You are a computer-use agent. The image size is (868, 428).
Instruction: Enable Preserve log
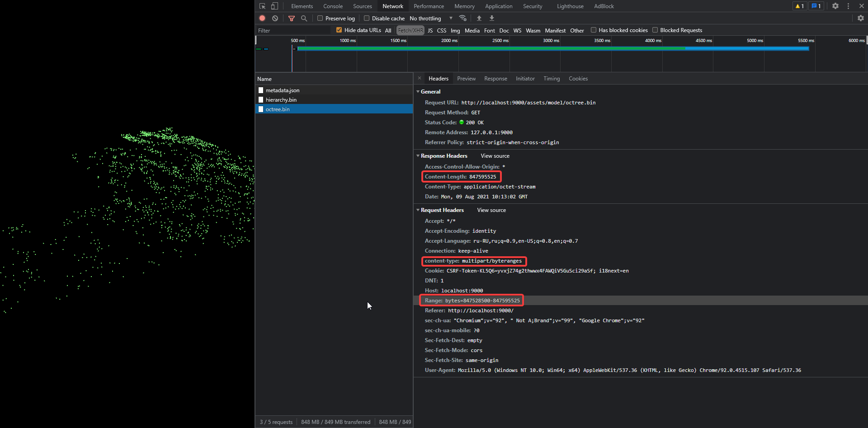tap(321, 18)
